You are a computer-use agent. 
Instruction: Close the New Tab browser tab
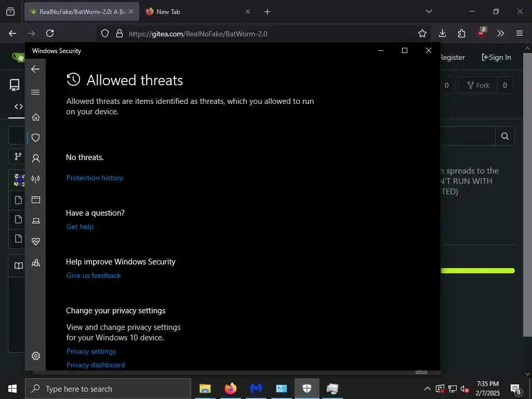[x=248, y=11]
